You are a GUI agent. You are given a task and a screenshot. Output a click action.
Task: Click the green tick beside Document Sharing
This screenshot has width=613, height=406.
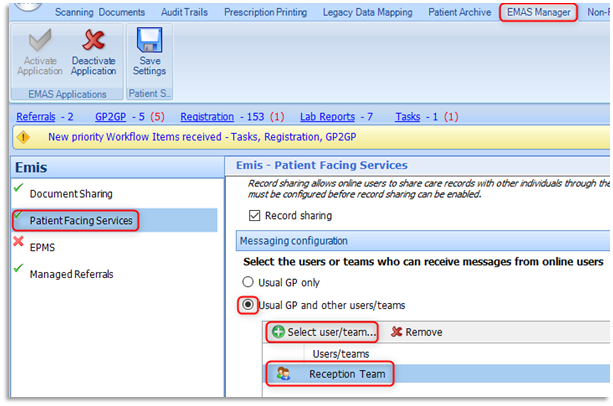(x=18, y=188)
